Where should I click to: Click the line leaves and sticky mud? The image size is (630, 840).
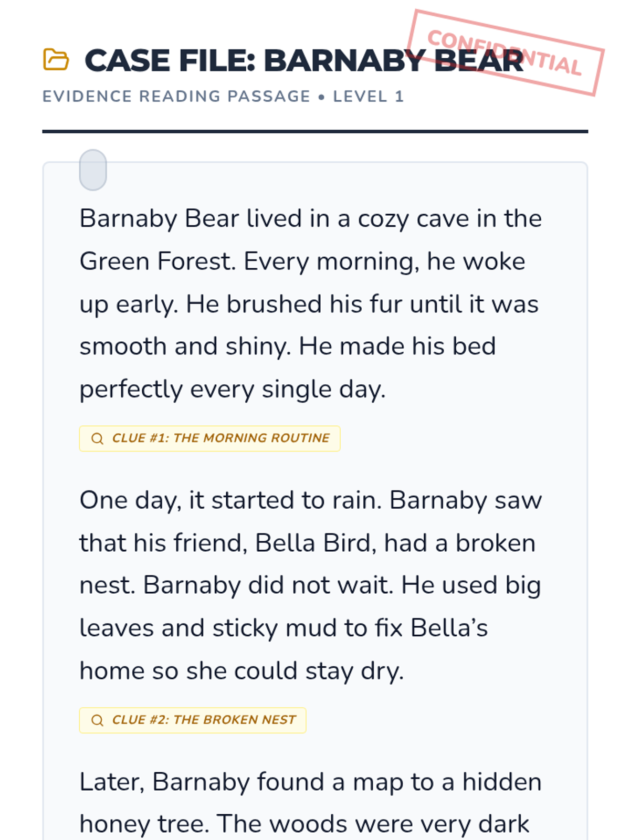[x=283, y=628]
